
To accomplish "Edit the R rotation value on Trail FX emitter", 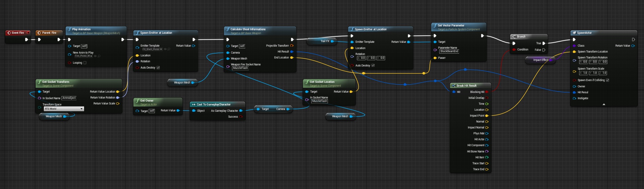I will [361, 58].
